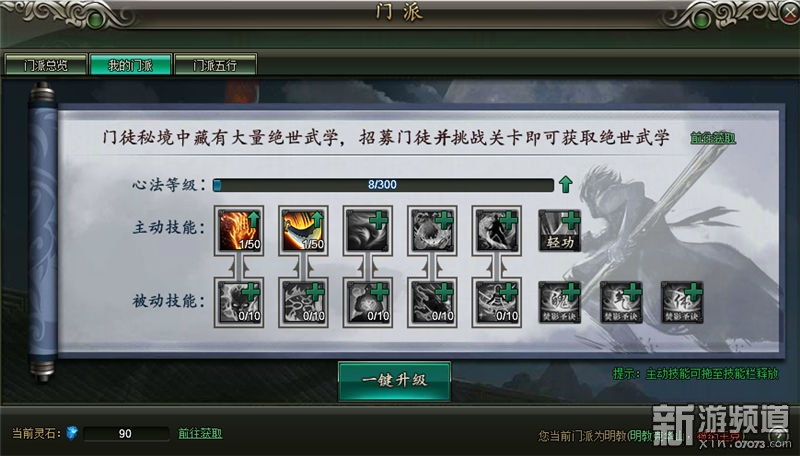800x456 pixels.
Task: Upgrade the first passive skill icon
Action: (239, 302)
